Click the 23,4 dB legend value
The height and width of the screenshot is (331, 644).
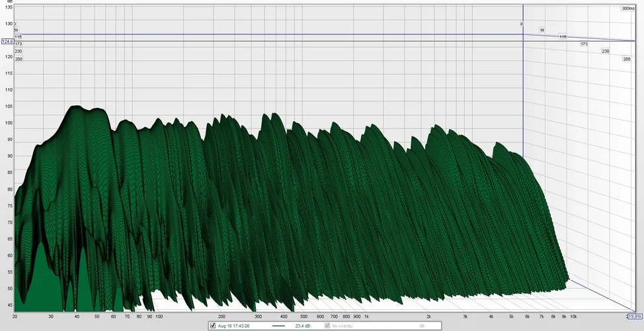[303, 326]
